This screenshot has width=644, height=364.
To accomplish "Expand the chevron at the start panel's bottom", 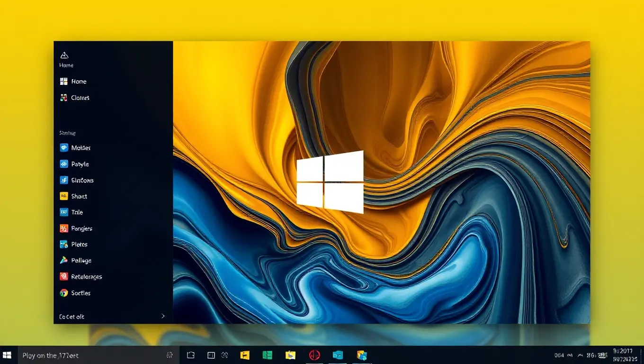I will pyautogui.click(x=163, y=316).
